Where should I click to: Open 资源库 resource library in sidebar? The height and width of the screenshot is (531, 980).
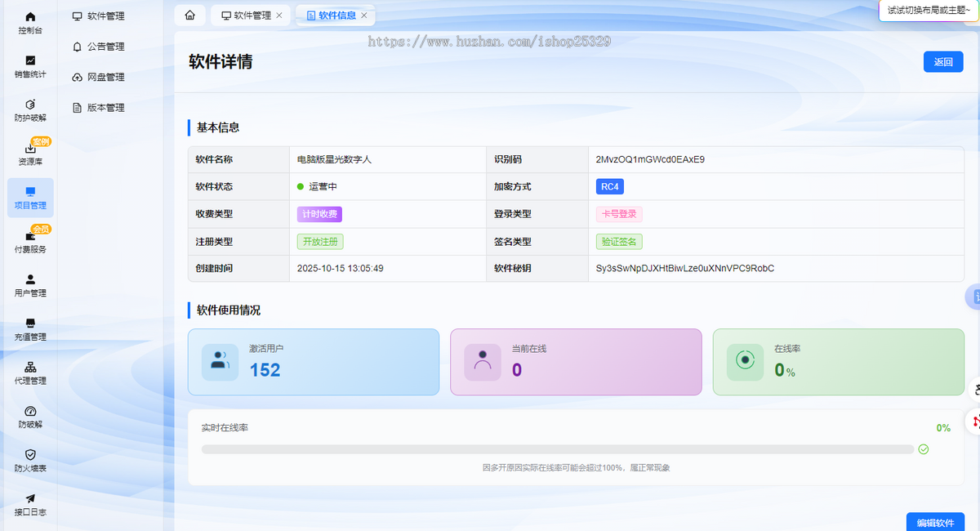(x=30, y=154)
